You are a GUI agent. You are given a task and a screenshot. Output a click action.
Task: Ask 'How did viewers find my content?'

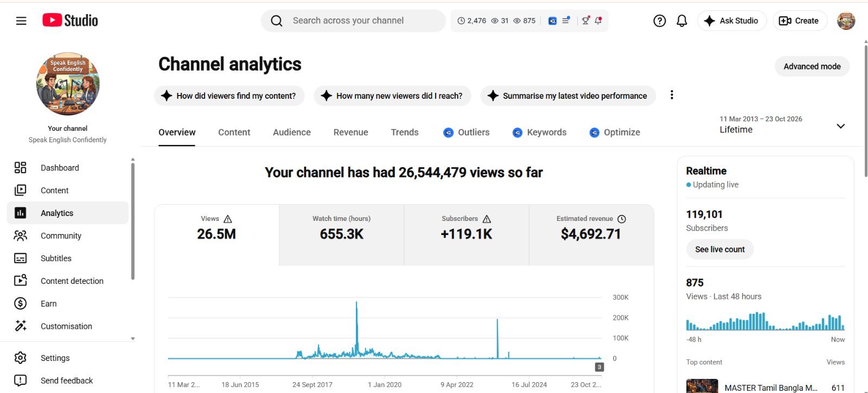coord(229,96)
